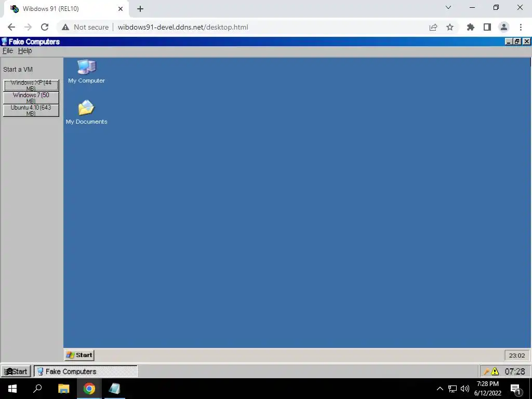Screen dimensions: 532x399
Task: Click the network tray icon
Action: click(453, 389)
